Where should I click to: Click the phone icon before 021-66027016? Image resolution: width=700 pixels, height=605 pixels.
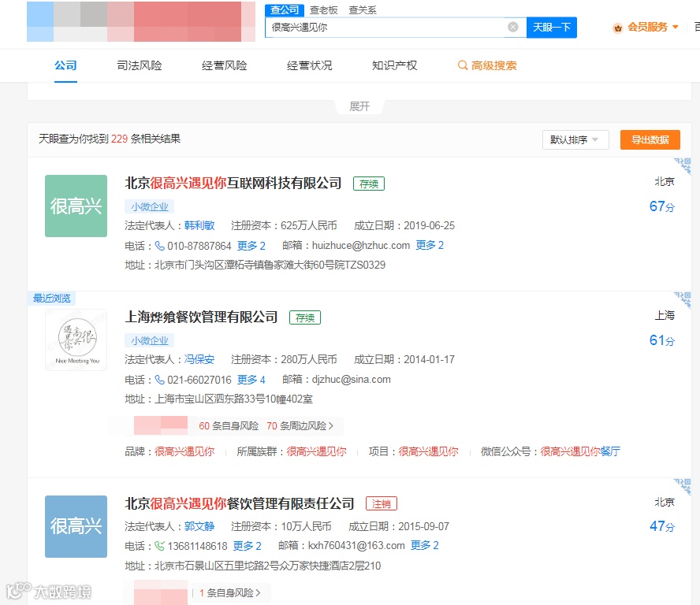pyautogui.click(x=159, y=380)
